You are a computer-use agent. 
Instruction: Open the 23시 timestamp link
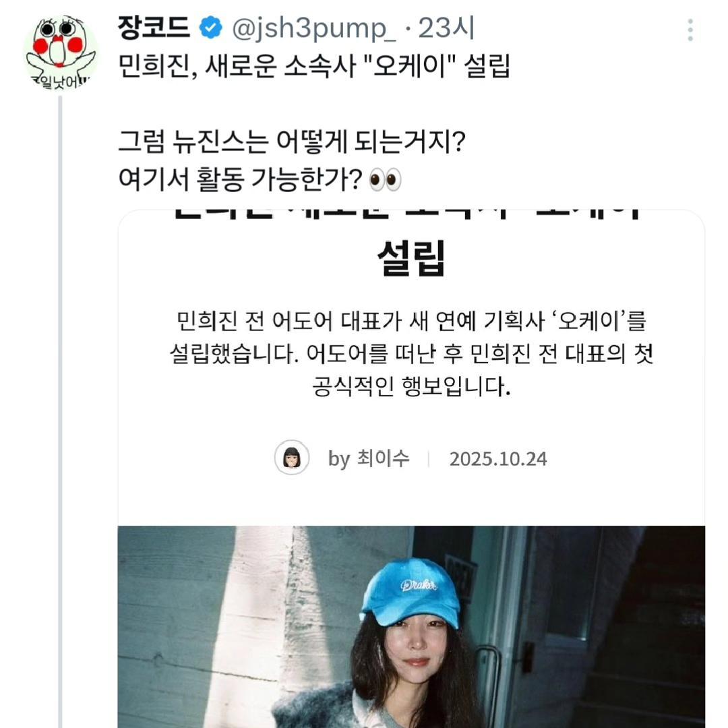pos(446,28)
